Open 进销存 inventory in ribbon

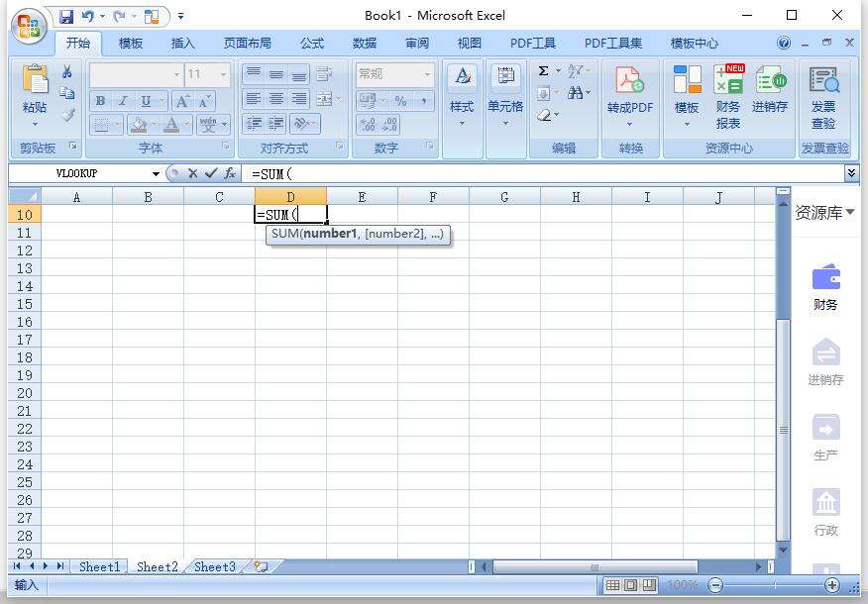[x=770, y=89]
